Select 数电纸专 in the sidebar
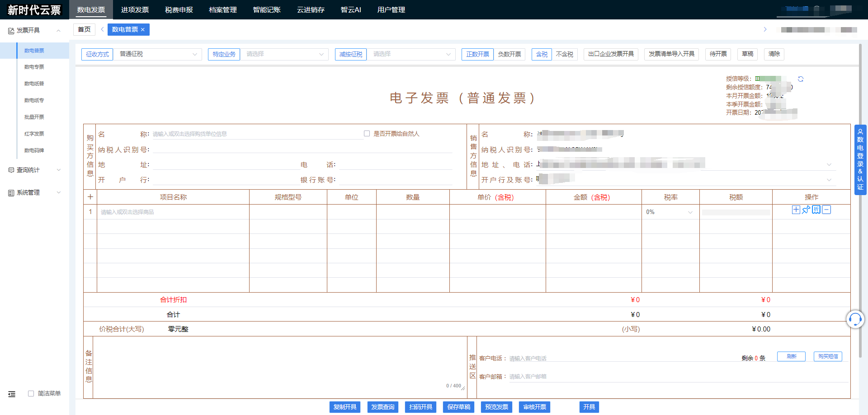The height and width of the screenshot is (415, 868). point(34,100)
